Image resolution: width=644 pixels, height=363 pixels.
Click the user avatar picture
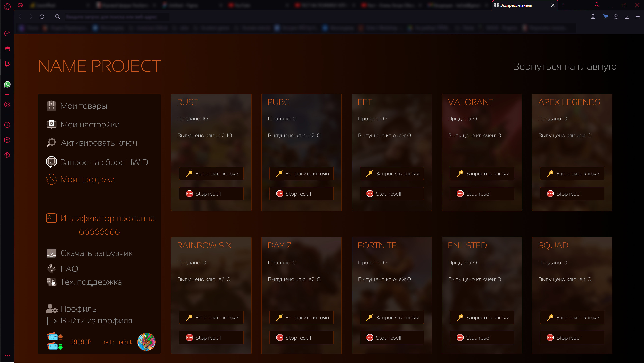click(146, 342)
